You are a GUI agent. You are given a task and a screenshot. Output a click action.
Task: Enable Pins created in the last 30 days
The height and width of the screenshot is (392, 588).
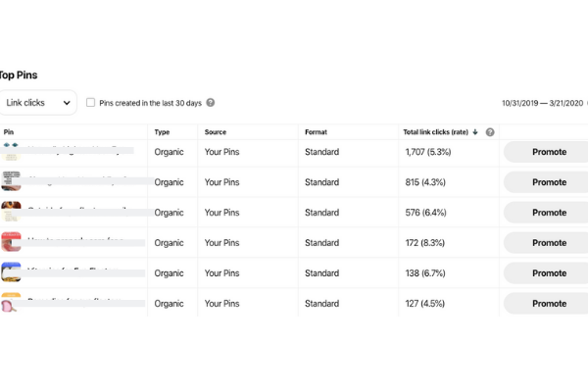pyautogui.click(x=91, y=103)
